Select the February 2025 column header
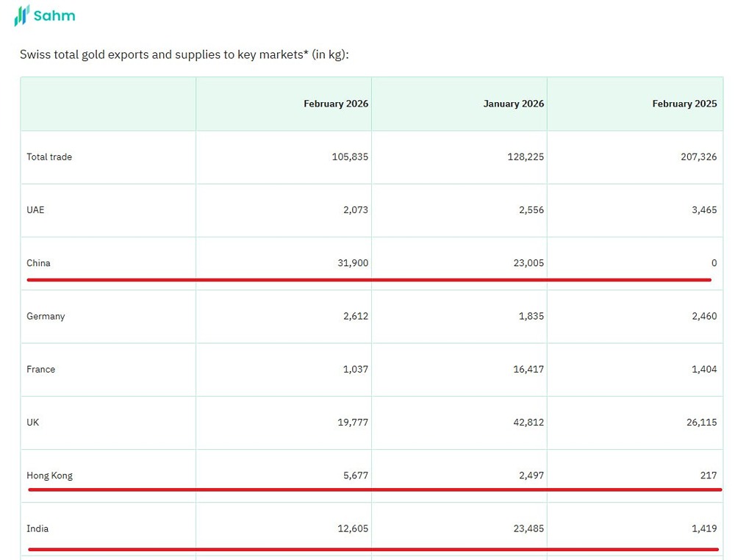Image resolution: width=735 pixels, height=560 pixels. [684, 104]
